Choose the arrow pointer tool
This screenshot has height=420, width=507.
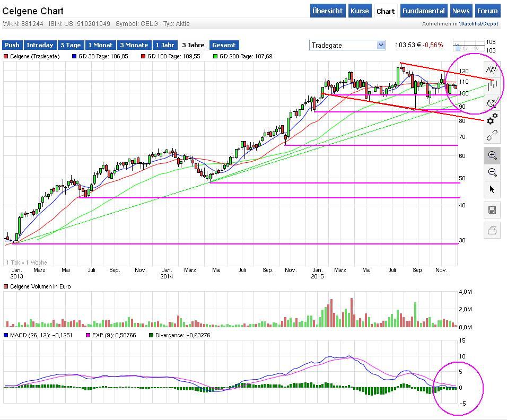(x=492, y=189)
